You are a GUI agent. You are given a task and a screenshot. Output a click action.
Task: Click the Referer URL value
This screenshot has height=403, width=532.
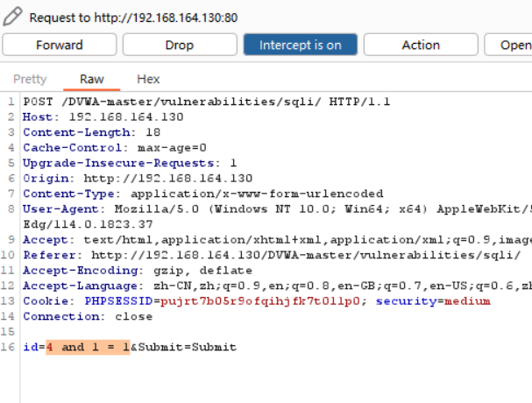click(x=306, y=255)
